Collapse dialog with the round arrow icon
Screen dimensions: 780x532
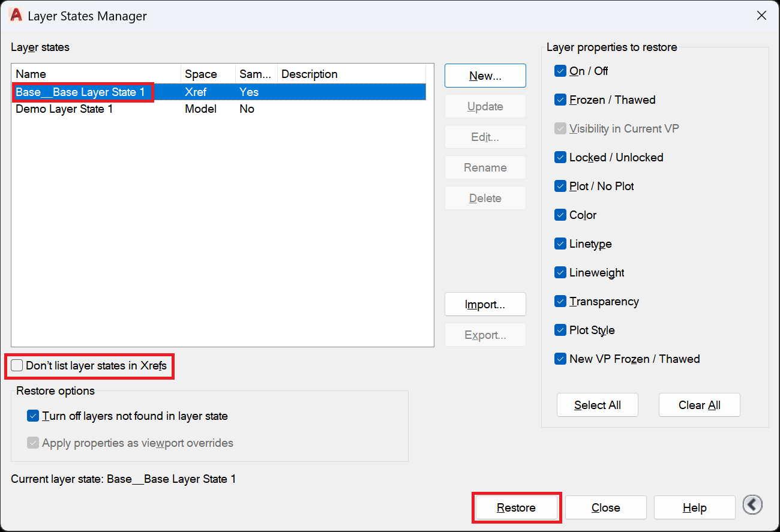pyautogui.click(x=752, y=505)
